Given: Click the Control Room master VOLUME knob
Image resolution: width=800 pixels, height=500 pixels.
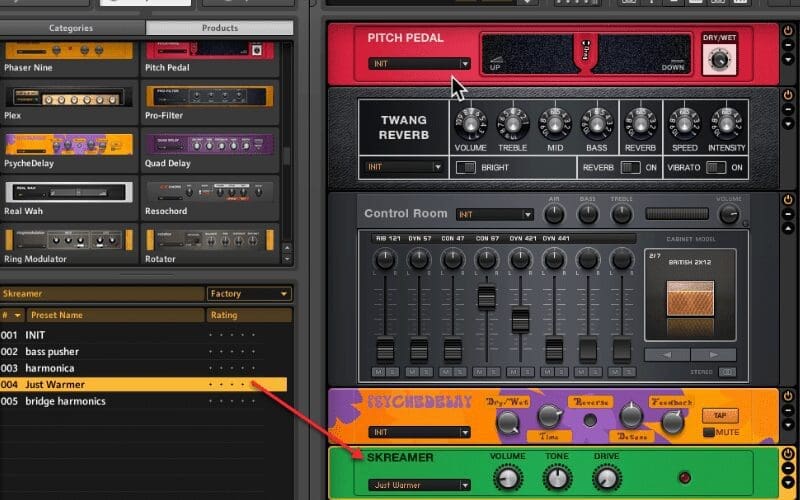Looking at the screenshot, I should (x=729, y=214).
